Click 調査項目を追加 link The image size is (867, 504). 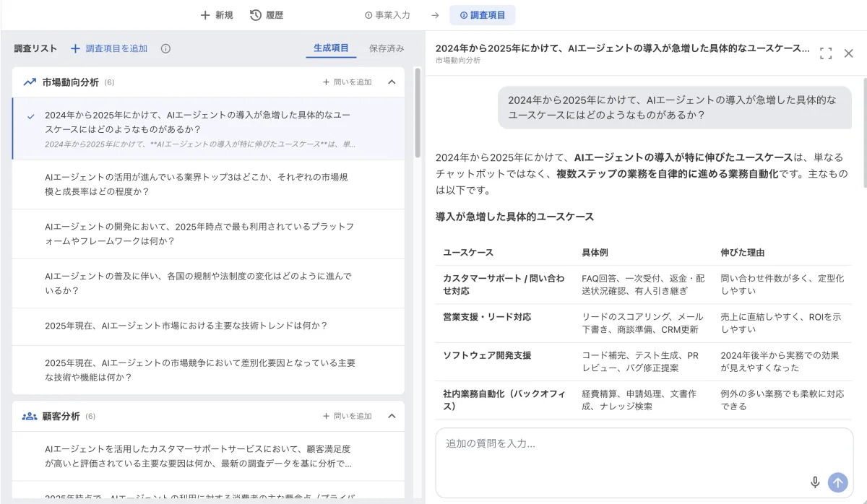pos(109,48)
